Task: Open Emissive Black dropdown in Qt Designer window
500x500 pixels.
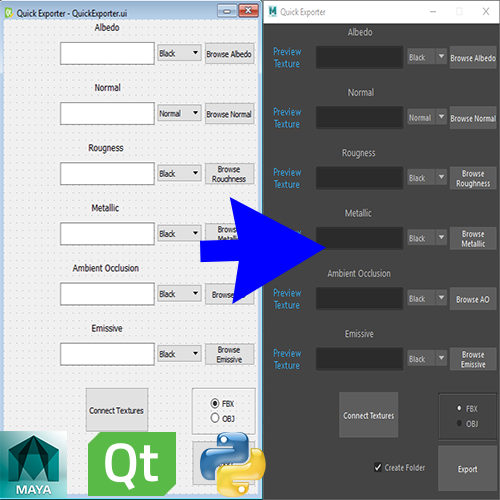Action: [179, 354]
